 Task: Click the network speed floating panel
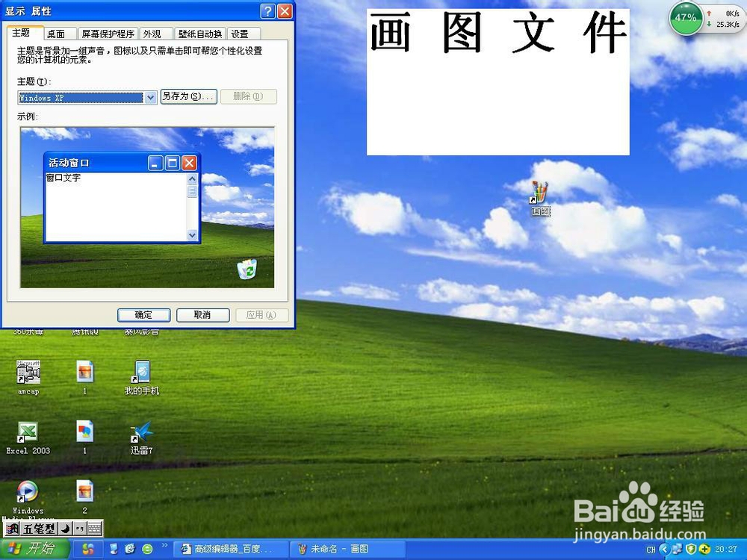tap(722, 19)
